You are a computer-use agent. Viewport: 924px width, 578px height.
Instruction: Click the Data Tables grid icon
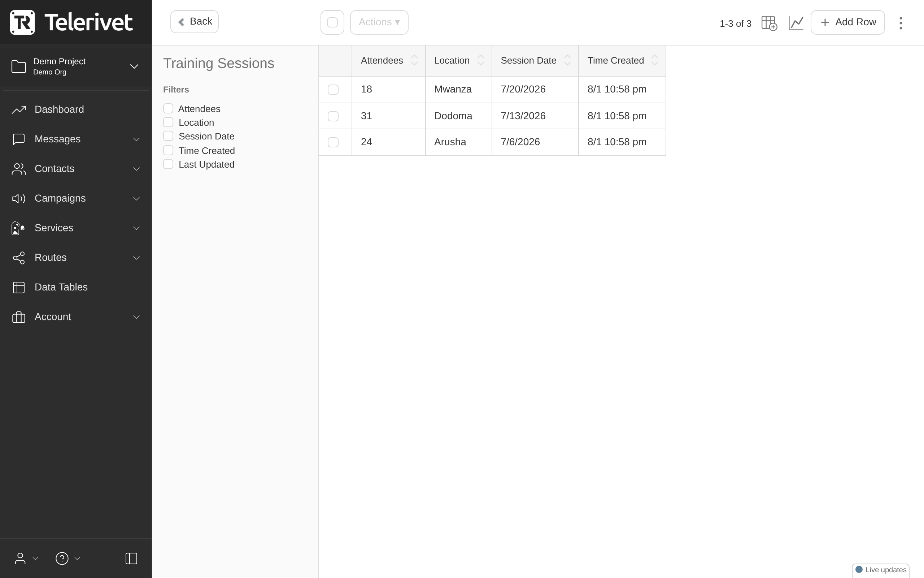tap(19, 287)
